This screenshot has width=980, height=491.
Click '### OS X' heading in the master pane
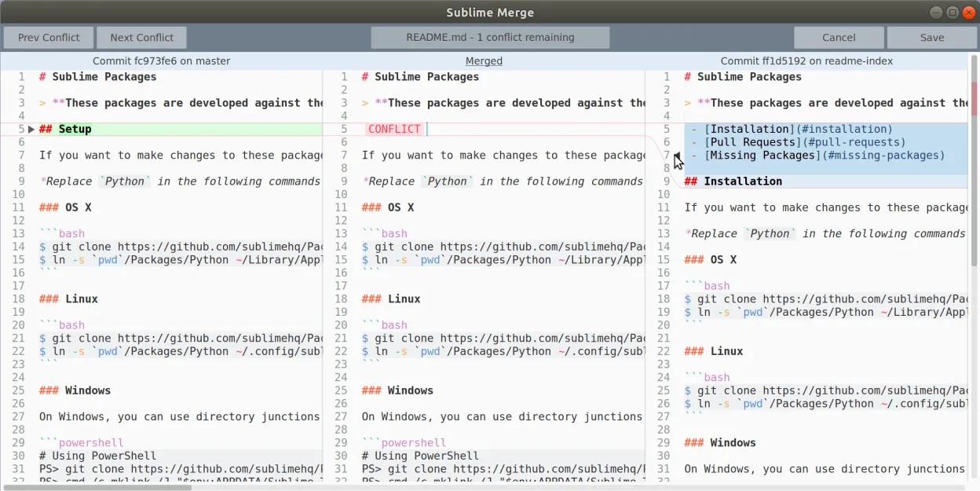pyautogui.click(x=65, y=207)
